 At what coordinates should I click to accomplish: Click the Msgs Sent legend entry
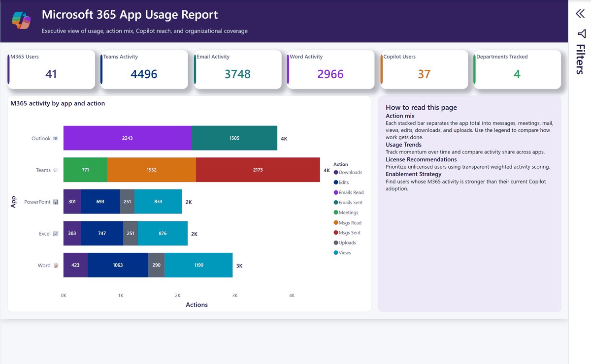click(347, 233)
